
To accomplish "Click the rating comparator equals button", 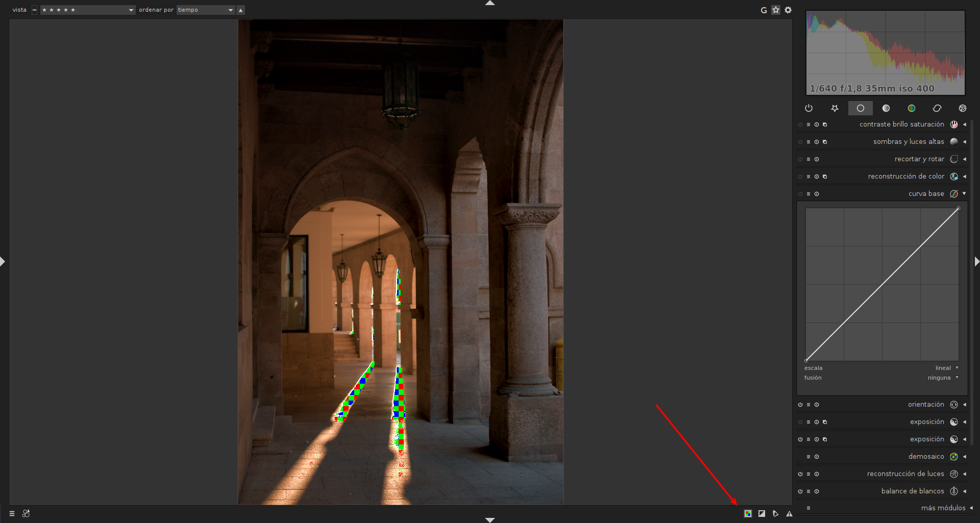I will [34, 10].
